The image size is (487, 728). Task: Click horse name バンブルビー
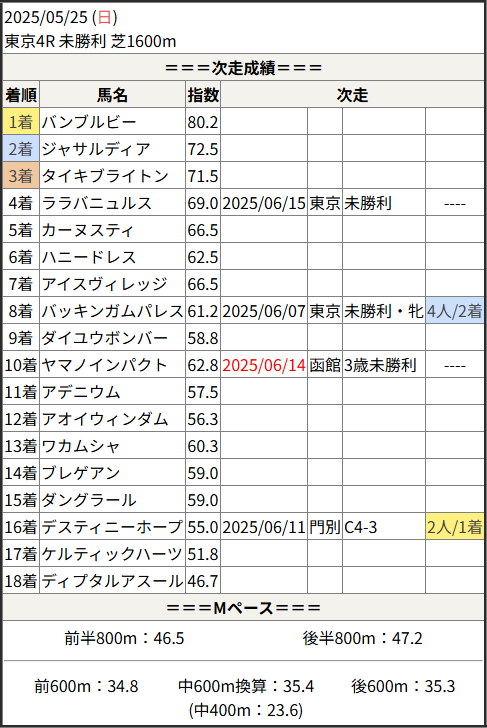click(89, 122)
